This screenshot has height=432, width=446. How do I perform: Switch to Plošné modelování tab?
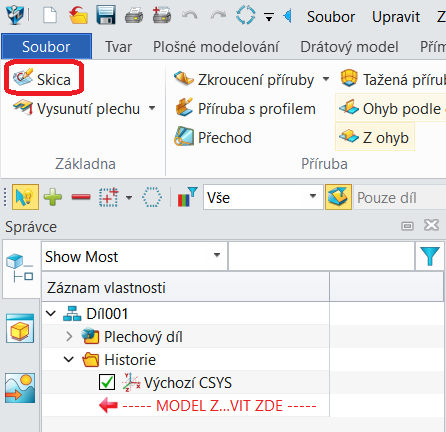point(216,47)
